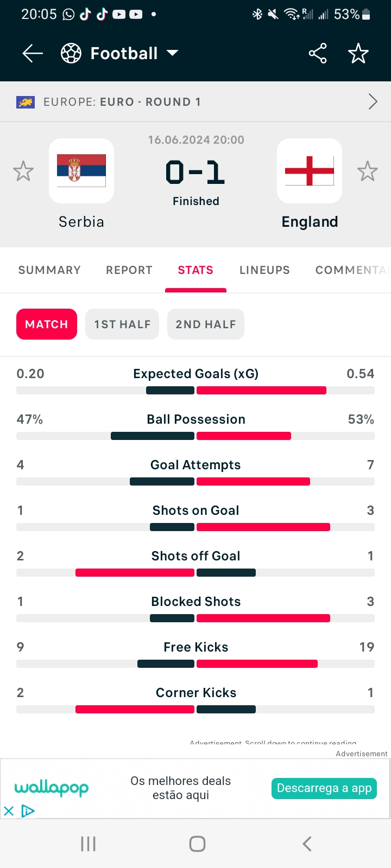Tap the back arrow in header
This screenshot has width=391, height=868.
33,53
